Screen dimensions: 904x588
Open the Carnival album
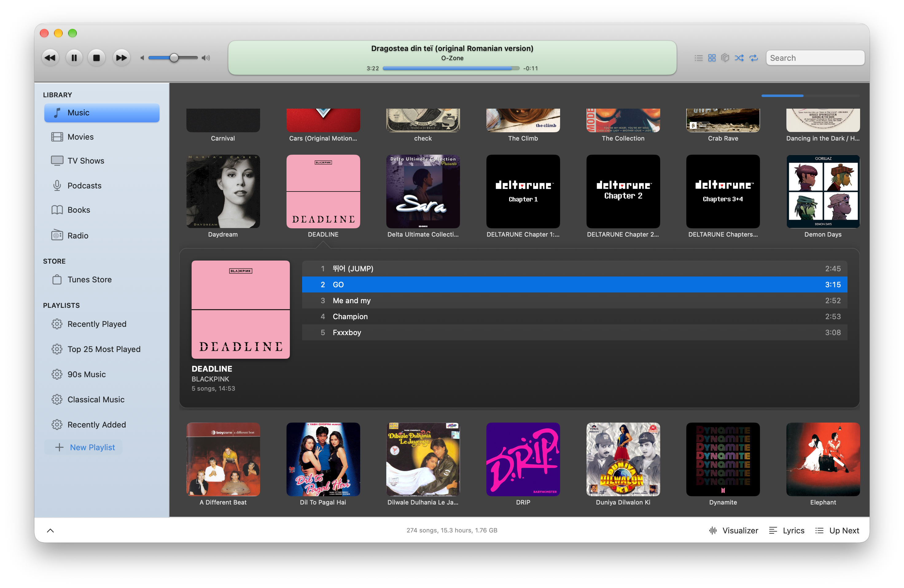click(223, 120)
